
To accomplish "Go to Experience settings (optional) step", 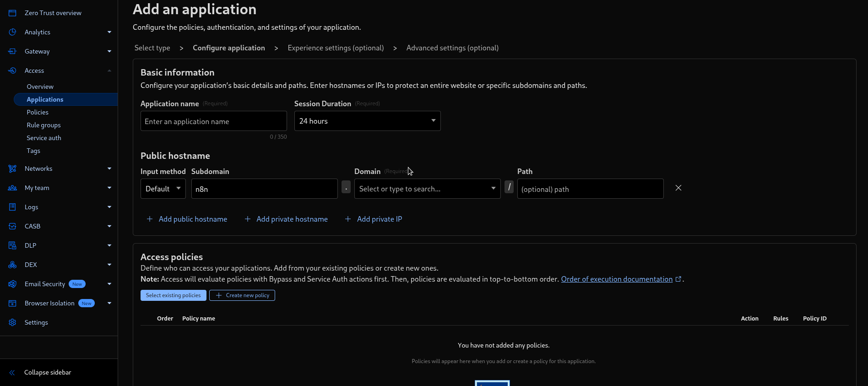I will pyautogui.click(x=336, y=48).
